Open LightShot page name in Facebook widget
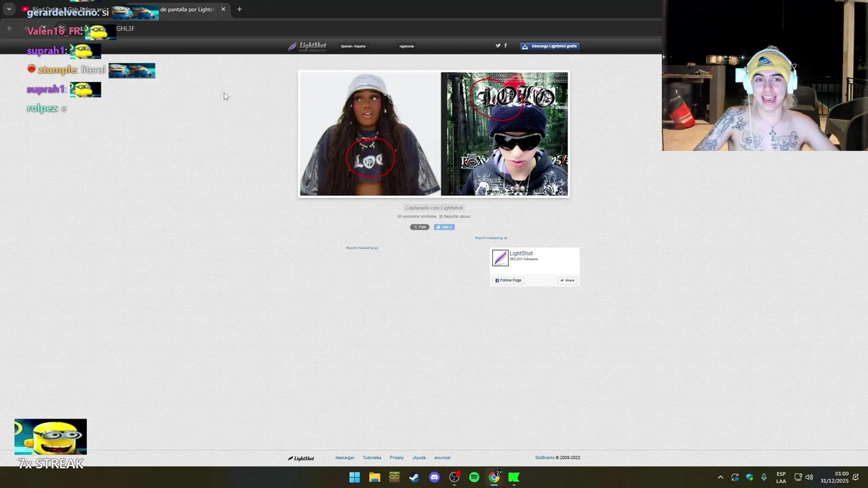 point(521,253)
